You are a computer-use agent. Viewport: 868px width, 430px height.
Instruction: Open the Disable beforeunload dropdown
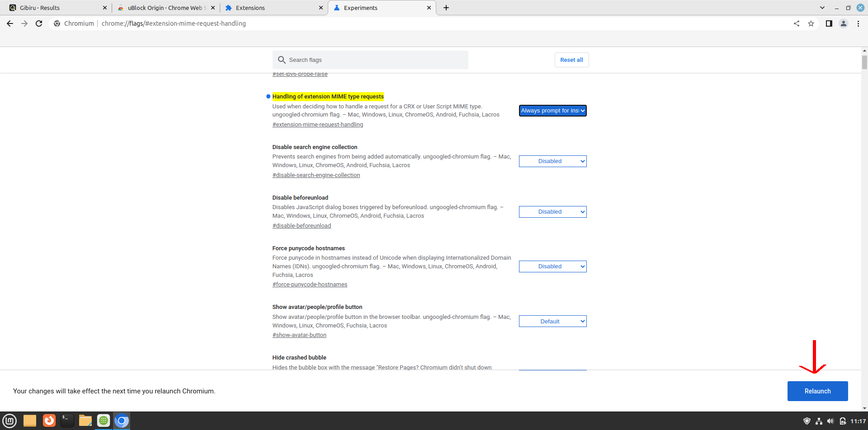[x=552, y=212]
